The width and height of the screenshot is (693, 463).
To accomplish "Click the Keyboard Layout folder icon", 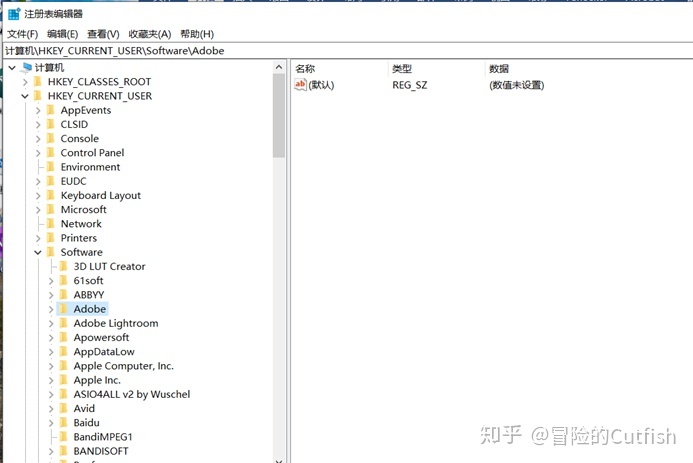I will pos(51,195).
